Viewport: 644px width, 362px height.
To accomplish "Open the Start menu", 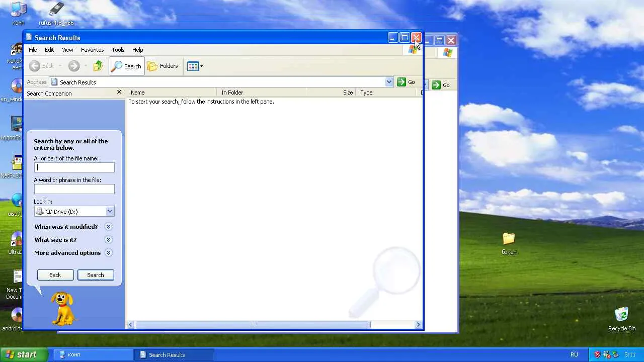I will pyautogui.click(x=24, y=354).
